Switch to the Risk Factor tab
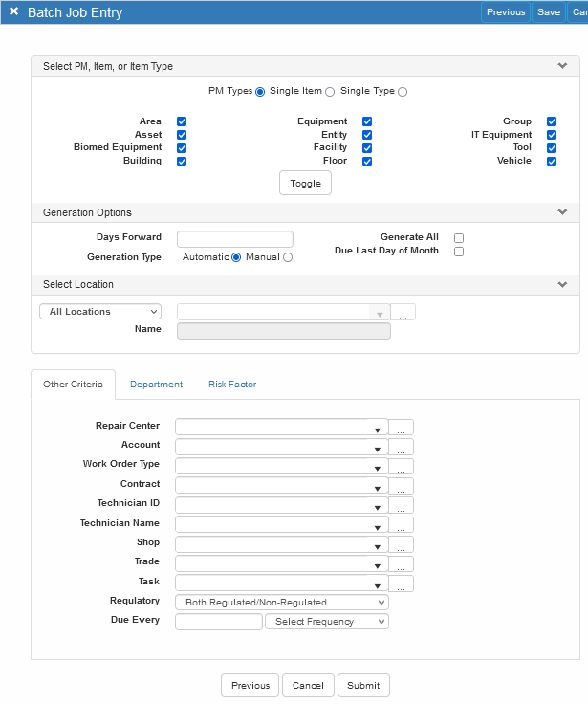588x704 pixels. click(232, 385)
